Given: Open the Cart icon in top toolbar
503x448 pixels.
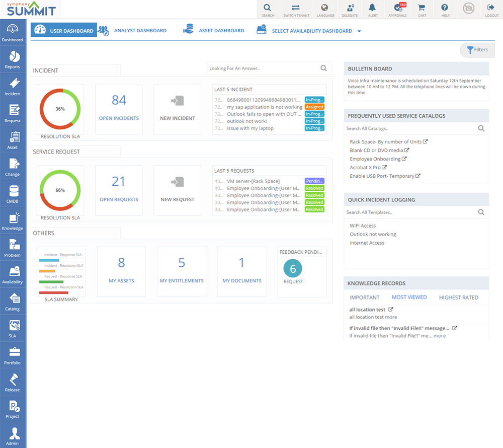Looking at the screenshot, I should tap(422, 10).
